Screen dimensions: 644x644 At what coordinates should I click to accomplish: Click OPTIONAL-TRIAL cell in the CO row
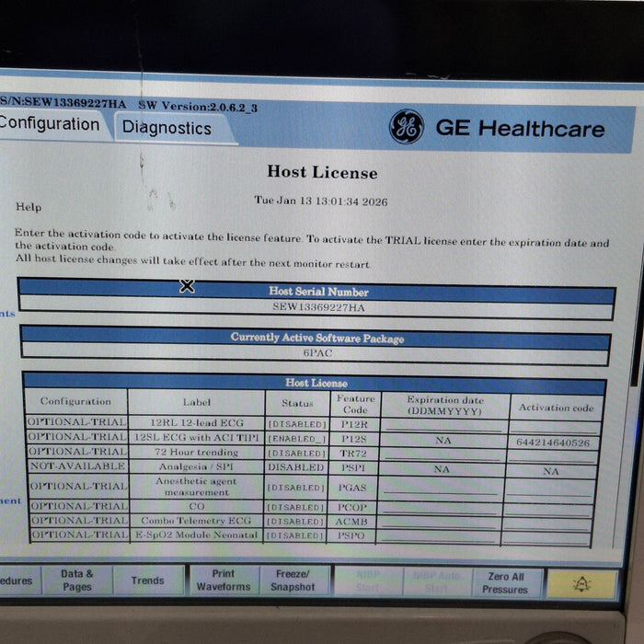tap(79, 506)
